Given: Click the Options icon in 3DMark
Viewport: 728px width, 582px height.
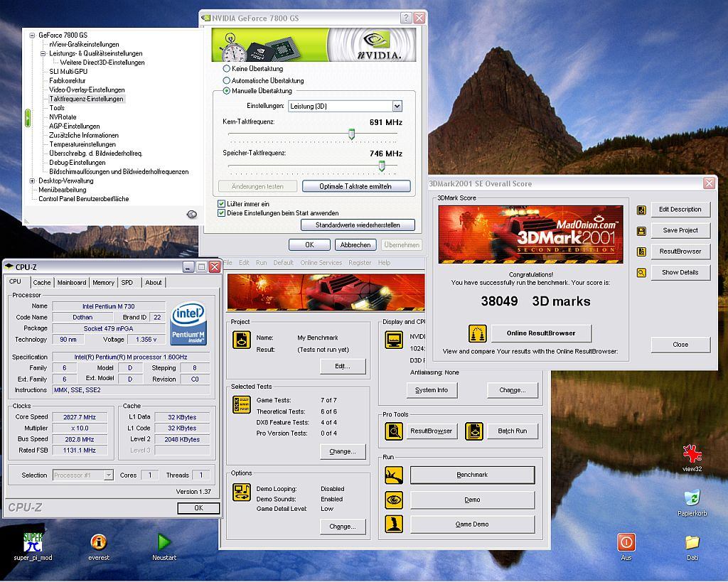Looking at the screenshot, I should (x=242, y=492).
